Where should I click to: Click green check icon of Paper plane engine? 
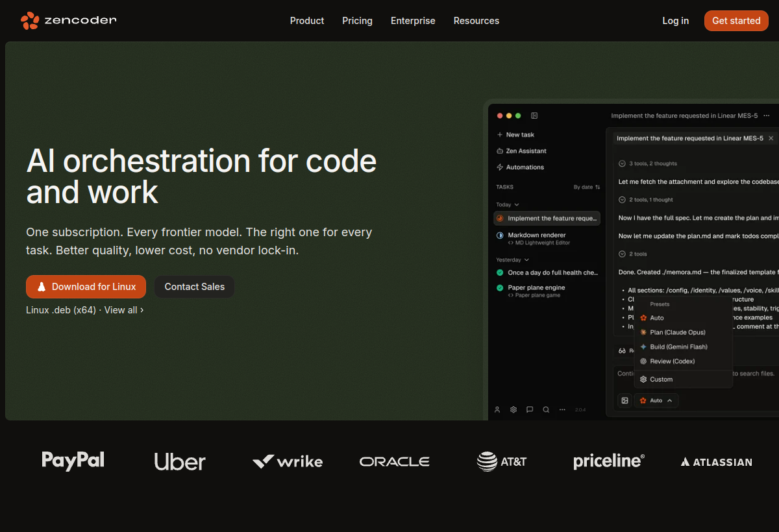(500, 287)
